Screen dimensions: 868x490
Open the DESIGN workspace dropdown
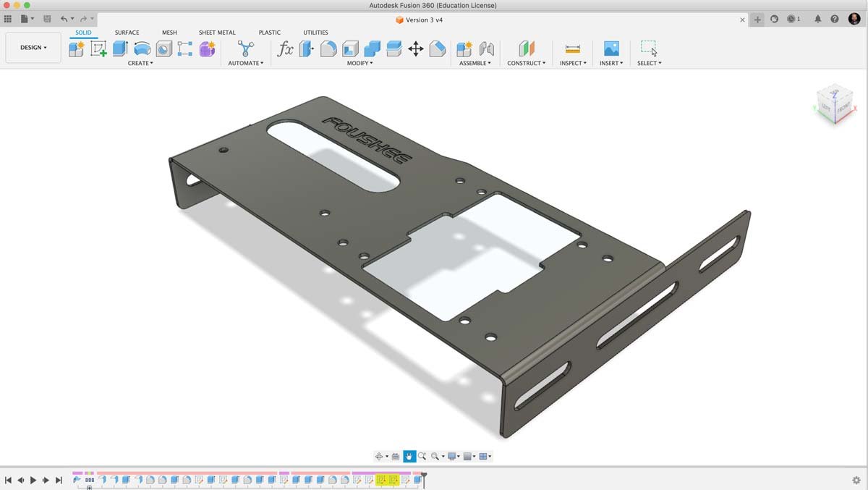33,48
